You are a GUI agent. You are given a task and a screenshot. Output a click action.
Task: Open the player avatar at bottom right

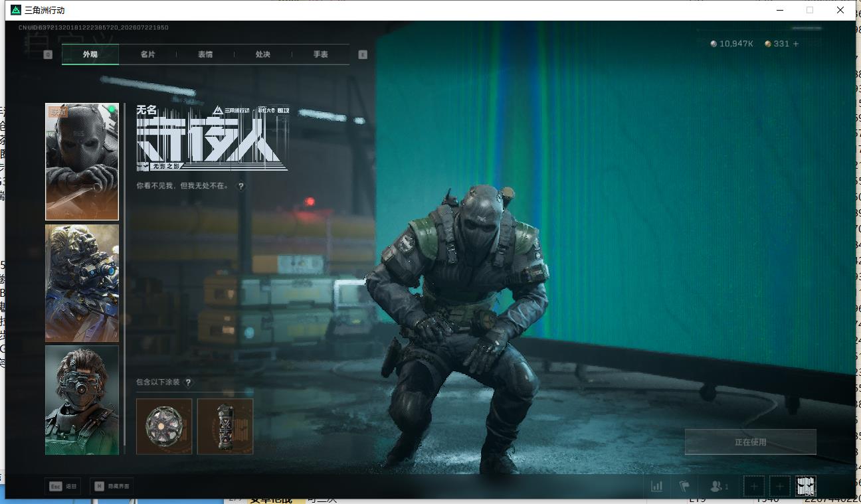tap(806, 487)
